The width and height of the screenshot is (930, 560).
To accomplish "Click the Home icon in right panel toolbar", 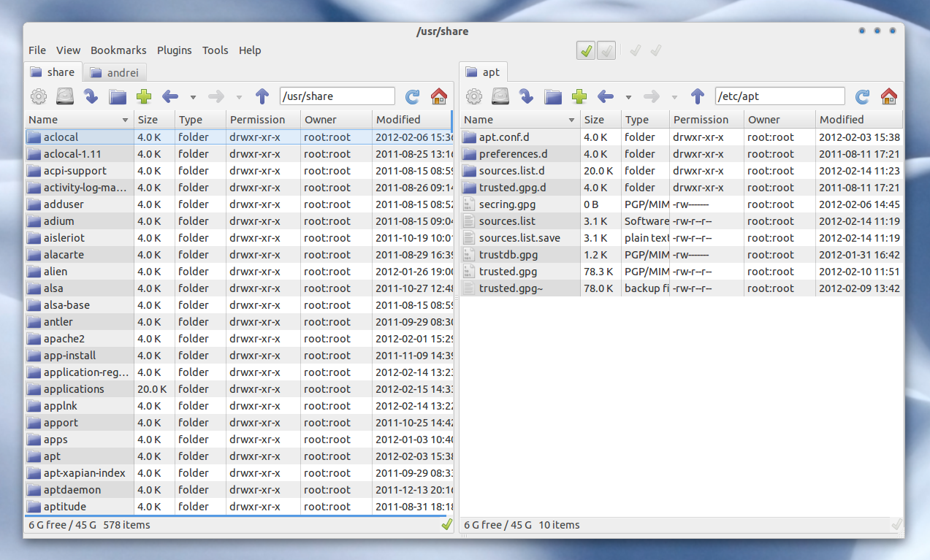I will click(x=890, y=96).
